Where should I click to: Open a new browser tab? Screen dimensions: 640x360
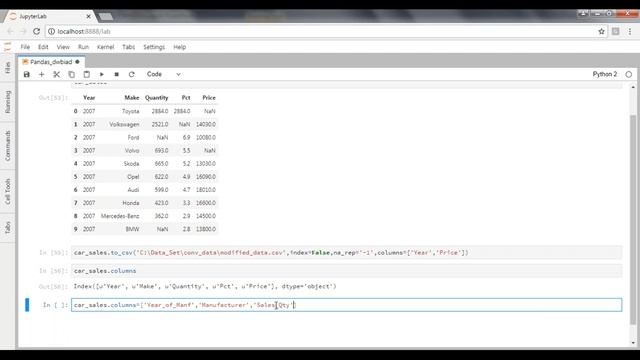(106, 16)
